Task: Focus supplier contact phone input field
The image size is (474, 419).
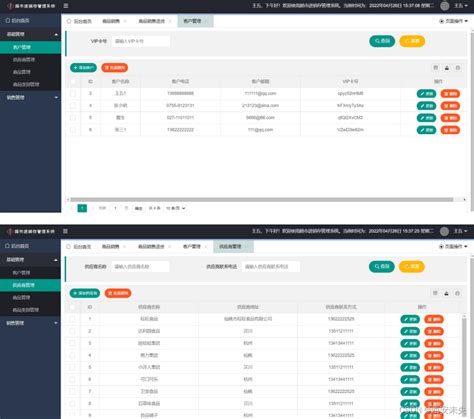Action: [x=271, y=266]
